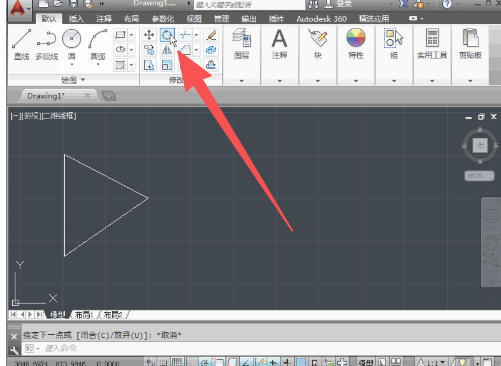Viewport: 501px width, 366px height.
Task: Switch to the Autodesk 360 ribbon tab
Action: [322, 19]
